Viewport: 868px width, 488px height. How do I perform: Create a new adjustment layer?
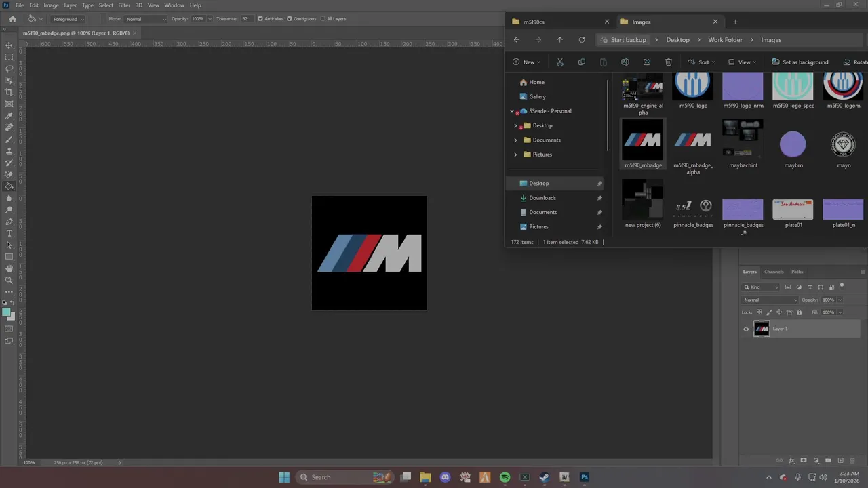tap(816, 460)
